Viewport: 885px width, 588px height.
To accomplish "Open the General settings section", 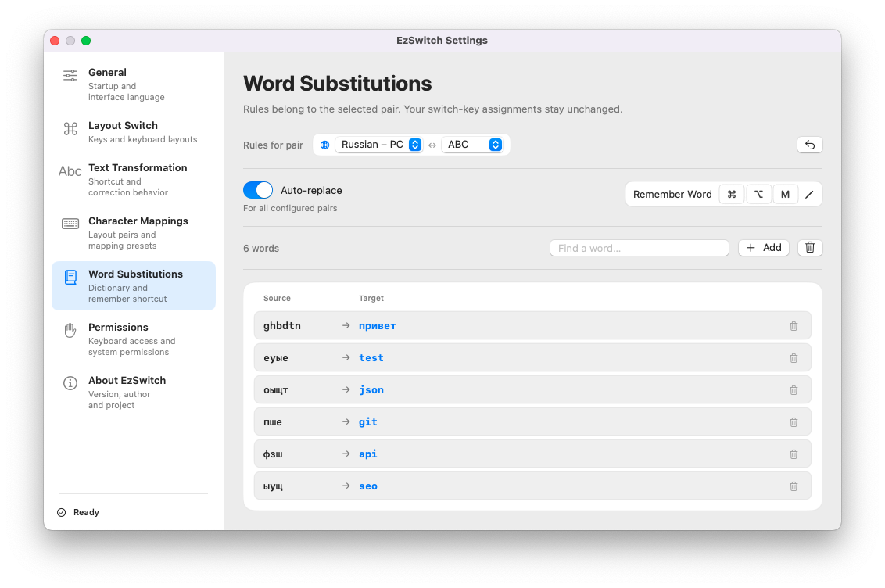I will pyautogui.click(x=133, y=84).
